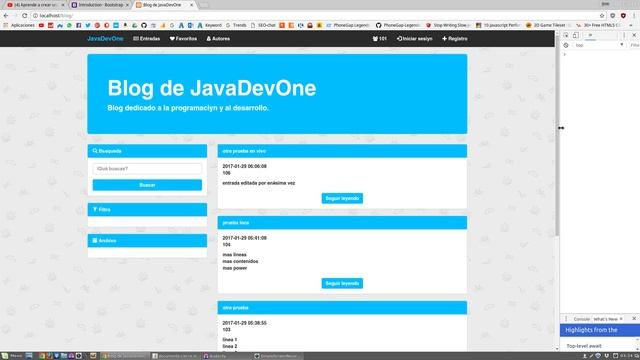Click the clear console icon
The height and width of the screenshot is (360, 640).
[566, 45]
